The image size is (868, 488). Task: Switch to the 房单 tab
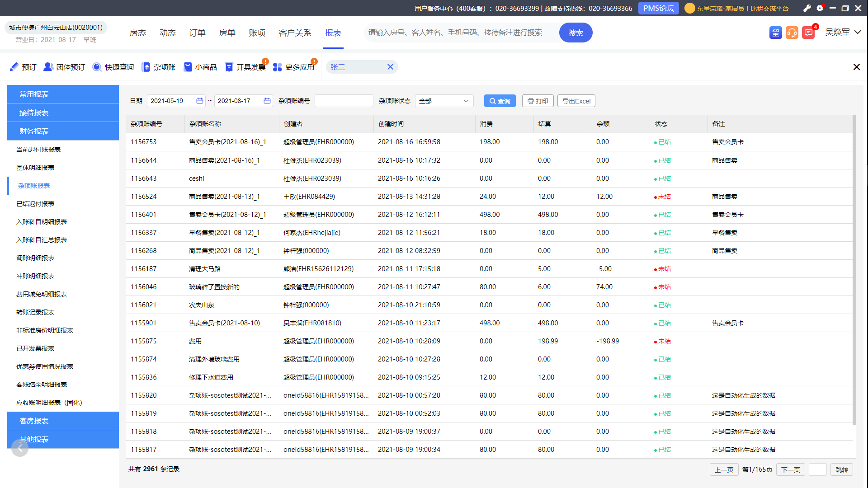pyautogui.click(x=227, y=33)
